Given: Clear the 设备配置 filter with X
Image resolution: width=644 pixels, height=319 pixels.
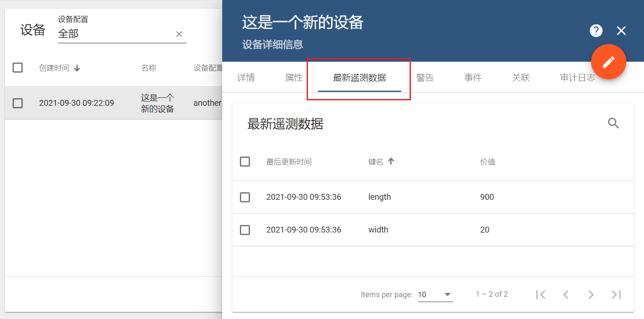Looking at the screenshot, I should coord(179,34).
